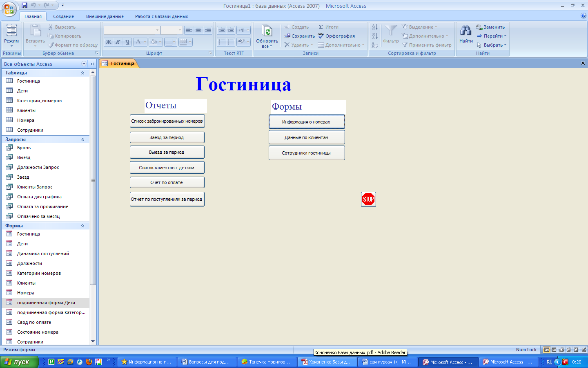The height and width of the screenshot is (368, 588).
Task: Open Работа с базами данных tab
Action: (x=162, y=16)
